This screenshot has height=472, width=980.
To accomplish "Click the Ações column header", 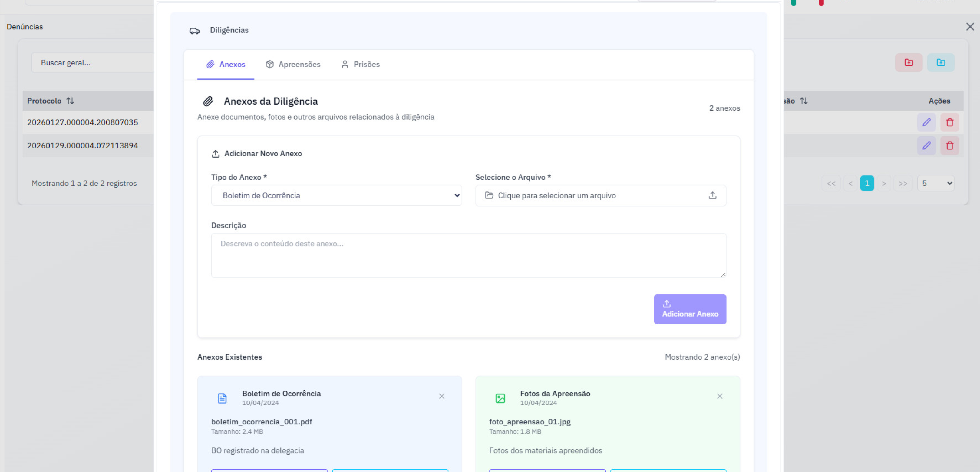I will [x=939, y=101].
